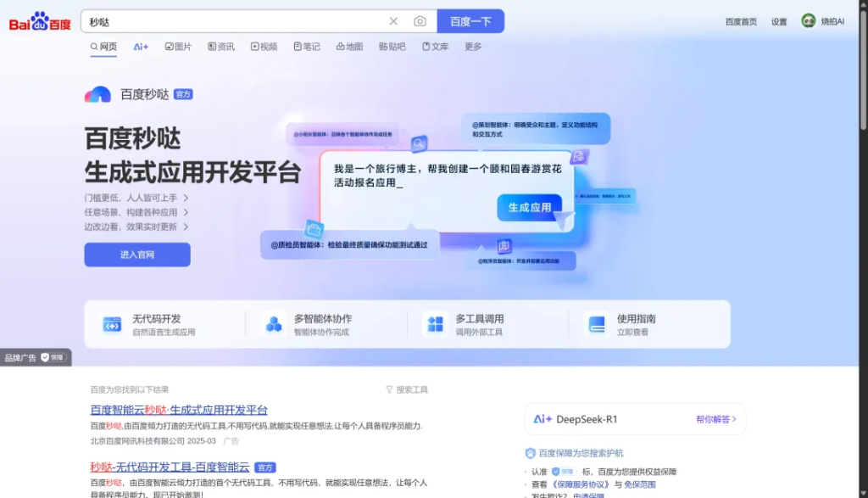Open the 搜索工具 filter
This screenshot has height=498, width=868.
(x=407, y=389)
